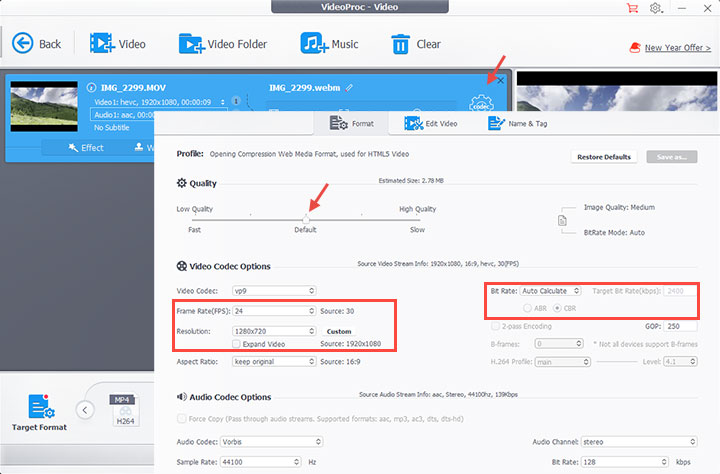Open the Sample Rate 44100 dropdown
Viewport: 720px width, 474px height.
tap(261, 462)
